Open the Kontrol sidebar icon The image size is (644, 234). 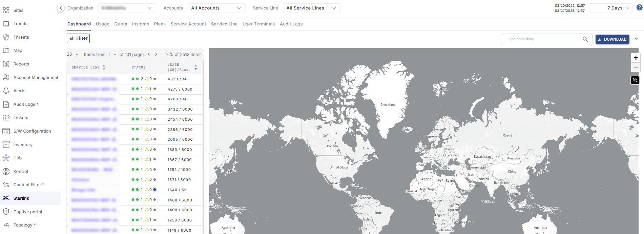[x=6, y=172]
